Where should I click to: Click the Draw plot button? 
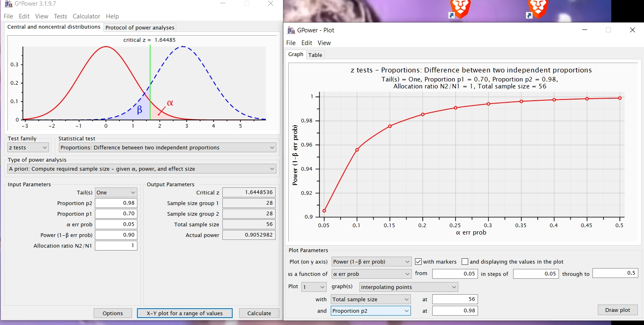(x=617, y=310)
